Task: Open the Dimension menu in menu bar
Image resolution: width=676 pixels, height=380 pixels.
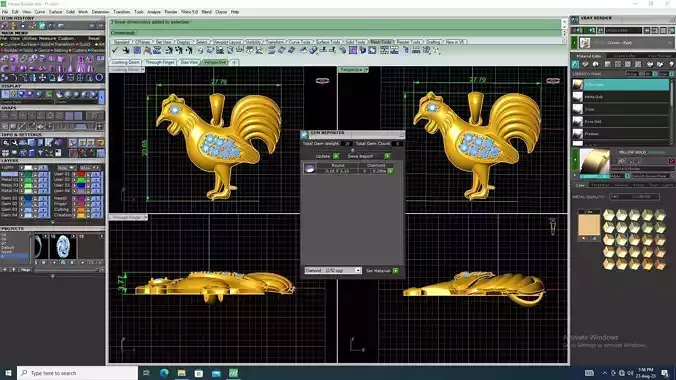Action: pos(100,12)
